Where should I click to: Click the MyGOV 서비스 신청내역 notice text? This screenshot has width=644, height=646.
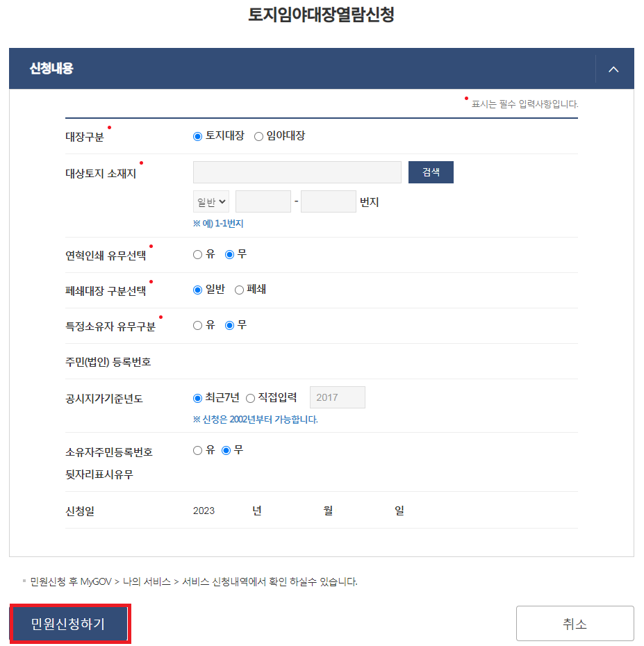coord(194,581)
